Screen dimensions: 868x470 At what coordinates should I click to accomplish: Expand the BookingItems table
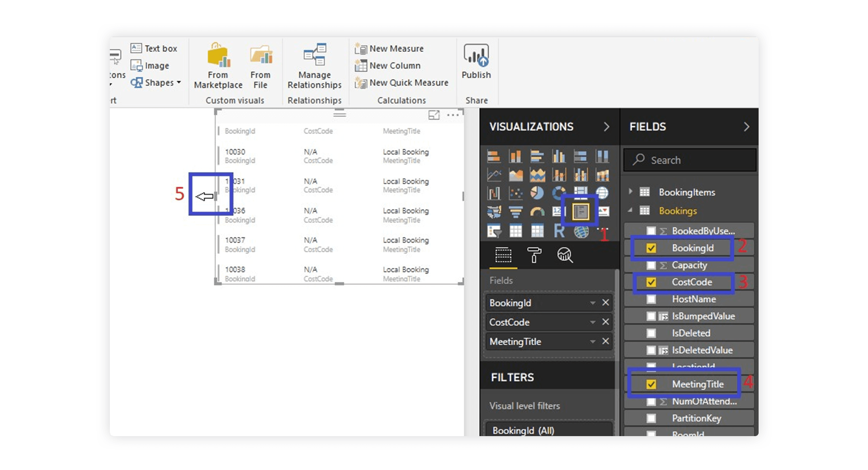coord(630,192)
